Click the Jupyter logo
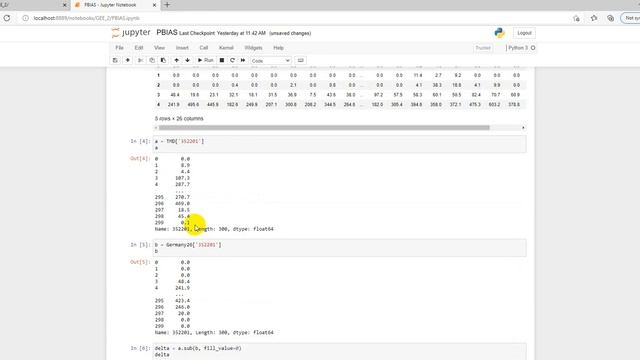The image size is (640, 360). (x=131, y=33)
